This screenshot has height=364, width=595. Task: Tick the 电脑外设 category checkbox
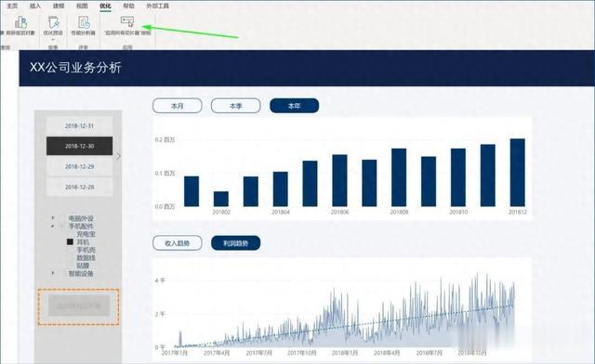pyautogui.click(x=62, y=218)
